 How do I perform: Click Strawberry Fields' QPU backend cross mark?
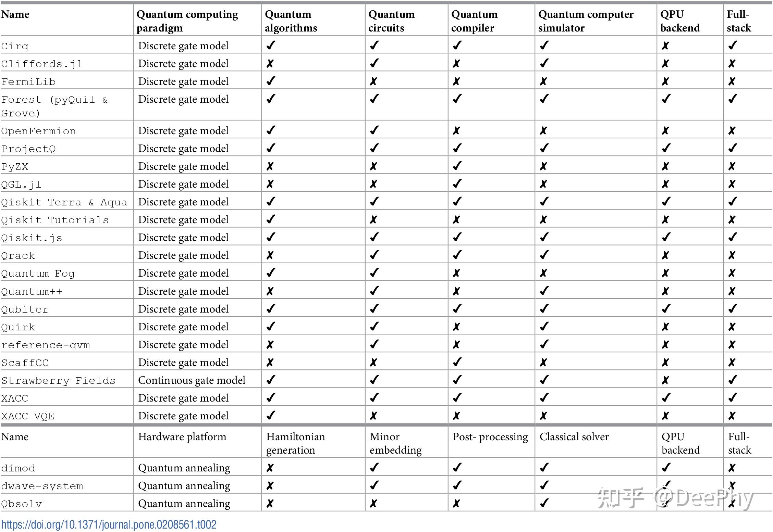point(665,380)
